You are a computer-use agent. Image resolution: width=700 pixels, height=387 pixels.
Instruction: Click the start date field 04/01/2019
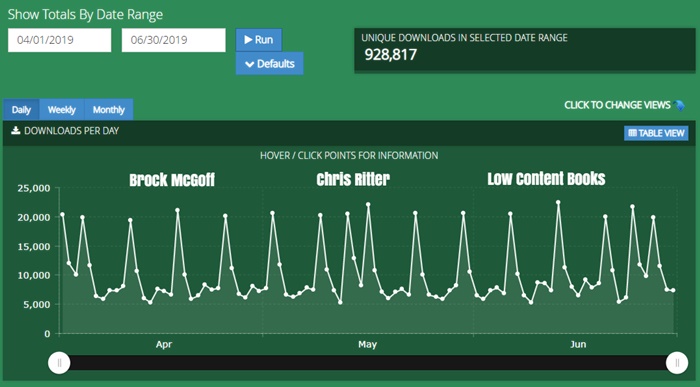click(59, 40)
